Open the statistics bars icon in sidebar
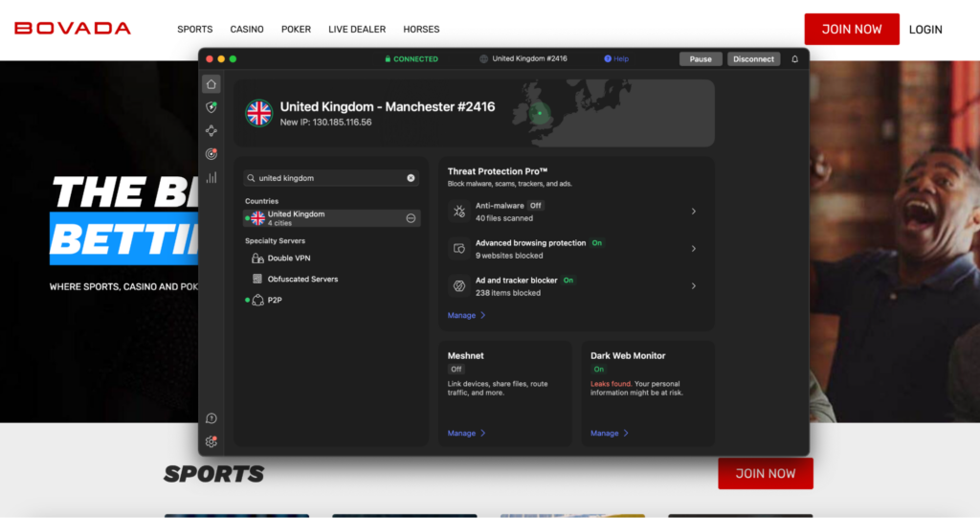The height and width of the screenshot is (518, 980). [212, 178]
